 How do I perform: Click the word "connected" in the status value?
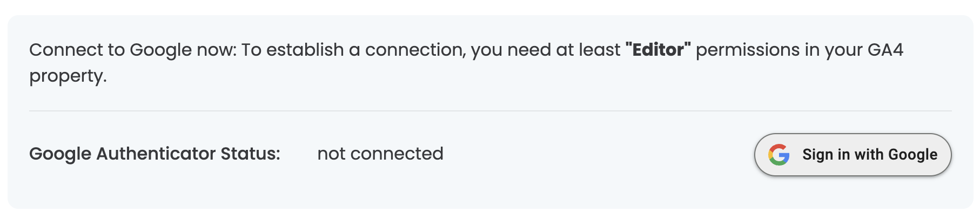coord(397,154)
